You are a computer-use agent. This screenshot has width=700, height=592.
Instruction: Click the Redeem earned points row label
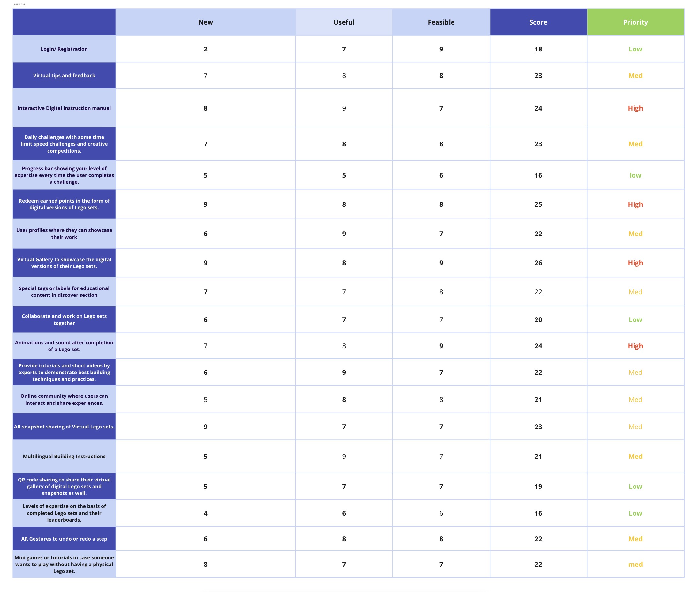click(x=64, y=204)
